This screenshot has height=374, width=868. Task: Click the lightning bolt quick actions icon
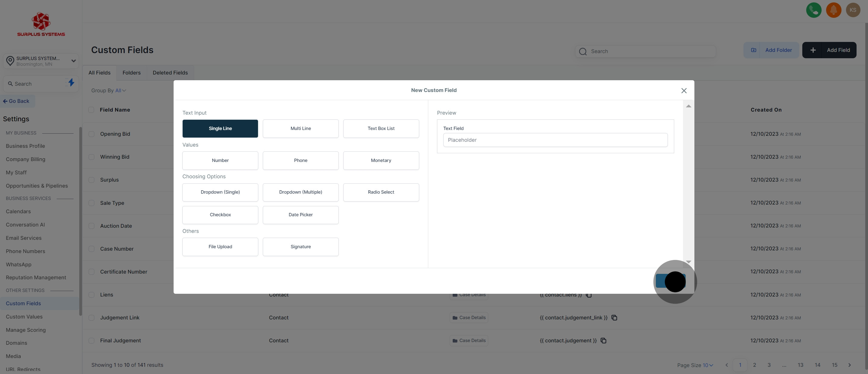point(71,83)
